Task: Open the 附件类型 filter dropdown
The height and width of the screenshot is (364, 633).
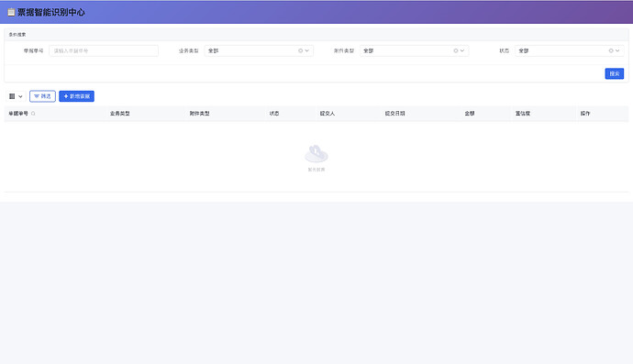Action: 414,50
